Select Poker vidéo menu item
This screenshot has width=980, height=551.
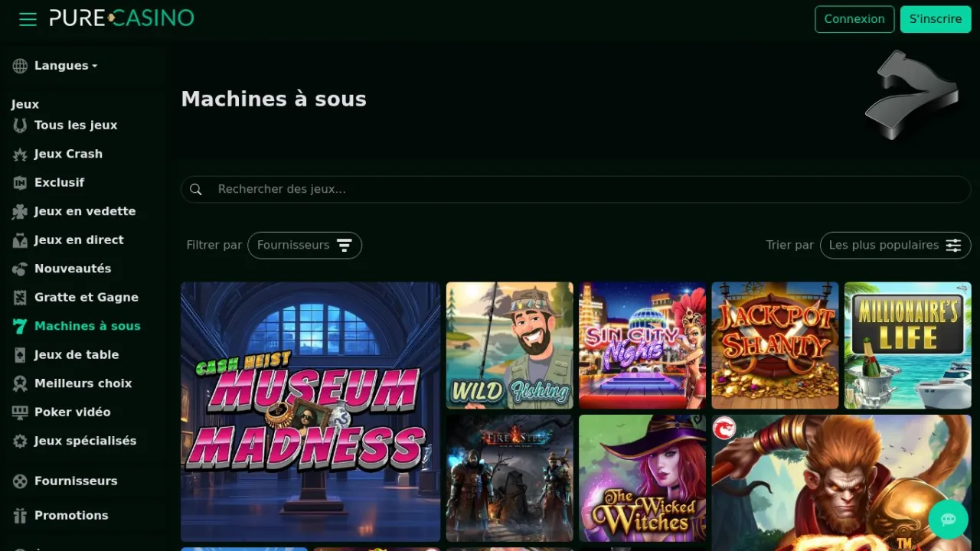[73, 412]
